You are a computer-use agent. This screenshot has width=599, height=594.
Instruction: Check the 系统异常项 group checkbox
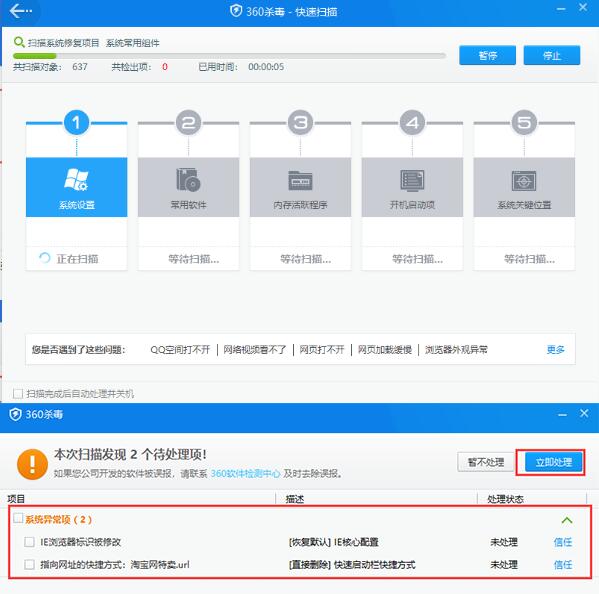pyautogui.click(x=18, y=518)
